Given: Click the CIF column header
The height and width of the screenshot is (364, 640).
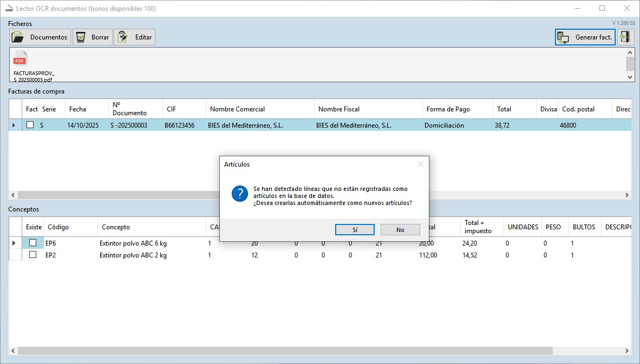Looking at the screenshot, I should pyautogui.click(x=184, y=109).
